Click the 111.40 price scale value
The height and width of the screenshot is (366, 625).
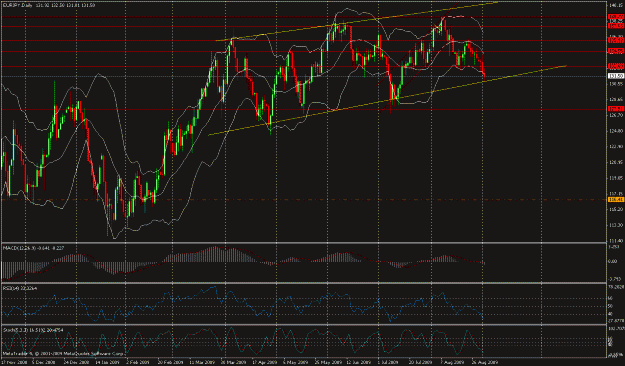pyautogui.click(x=615, y=240)
